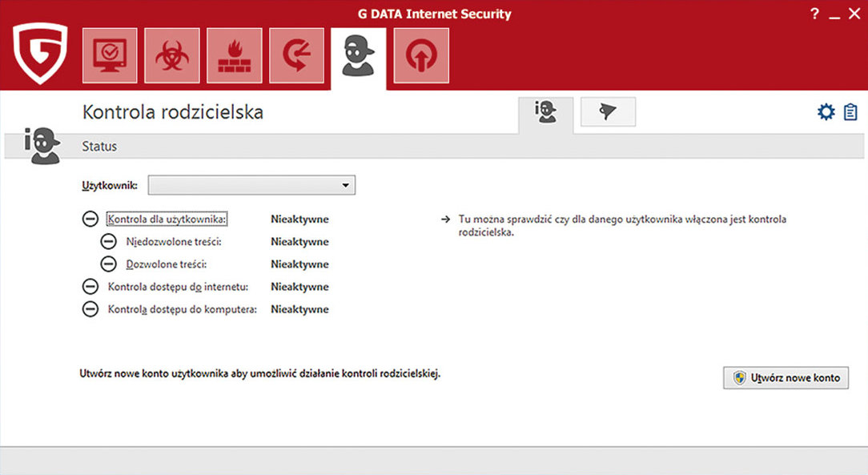Open the Backup restore arrow icon

296,55
